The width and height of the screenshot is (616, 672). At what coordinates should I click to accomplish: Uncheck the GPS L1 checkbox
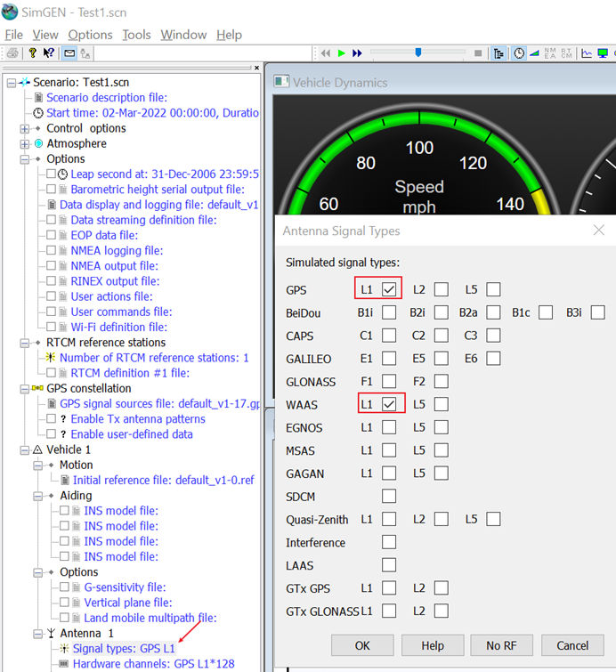389,289
